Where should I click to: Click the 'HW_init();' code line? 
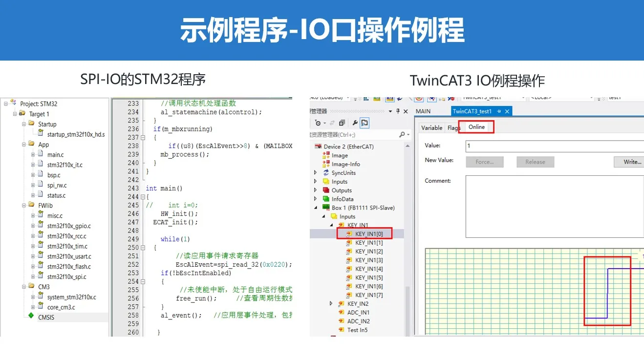click(179, 213)
